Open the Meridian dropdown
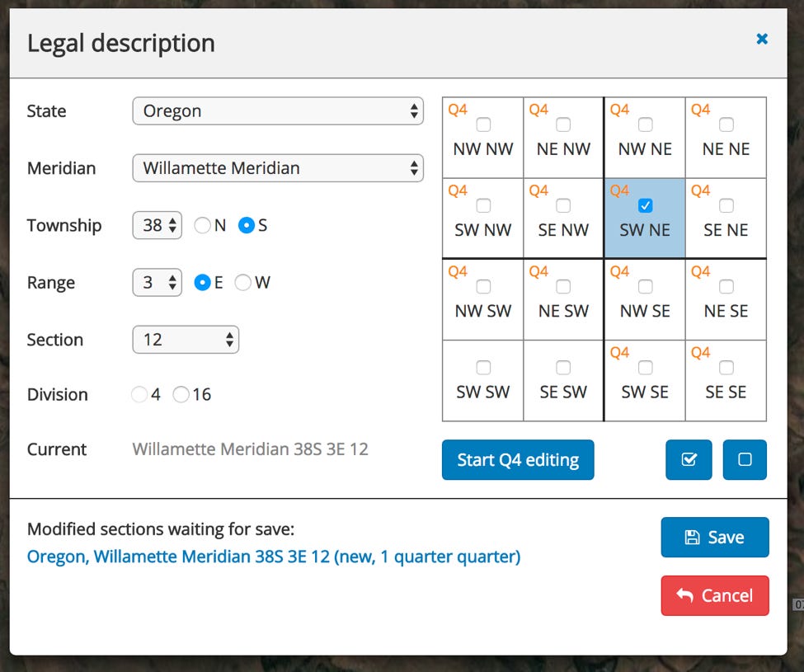Screen dimensions: 804x672 pos(278,168)
